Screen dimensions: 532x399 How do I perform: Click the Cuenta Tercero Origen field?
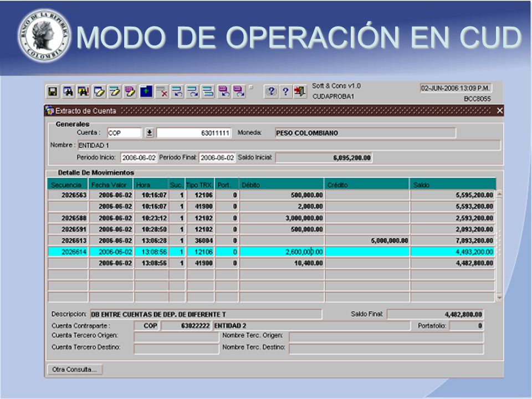[x=176, y=337]
